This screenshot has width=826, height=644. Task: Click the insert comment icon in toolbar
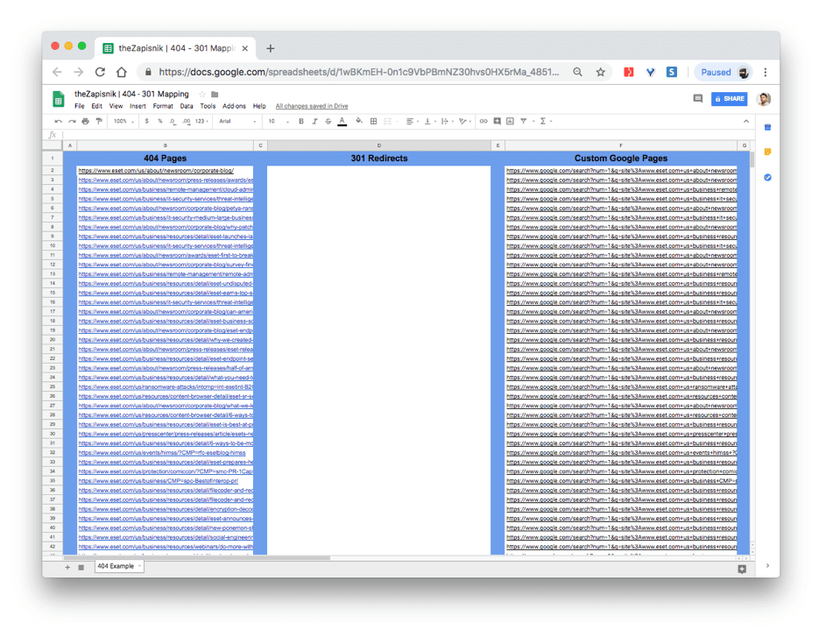click(x=497, y=121)
